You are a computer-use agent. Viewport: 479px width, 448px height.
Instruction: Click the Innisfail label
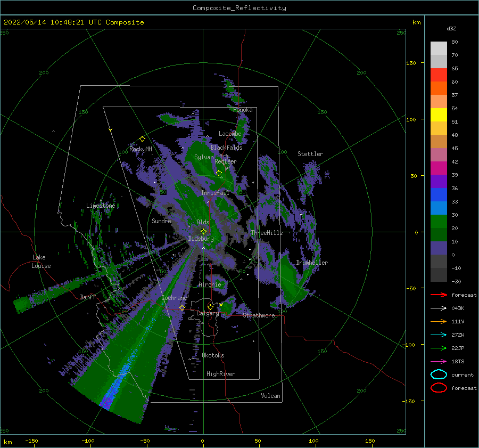coord(215,193)
